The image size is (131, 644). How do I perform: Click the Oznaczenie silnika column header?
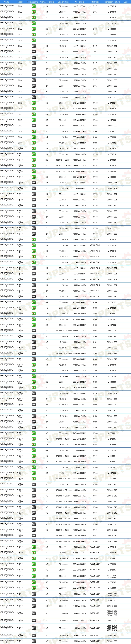[112, 2]
